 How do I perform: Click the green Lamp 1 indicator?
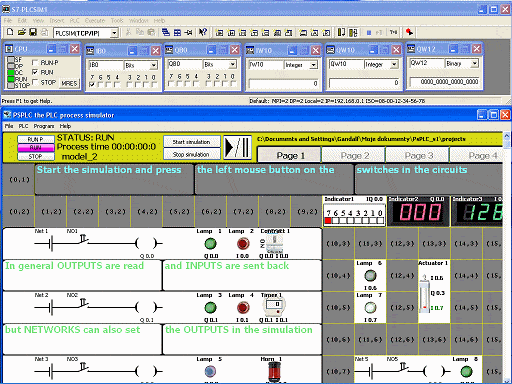210,244
